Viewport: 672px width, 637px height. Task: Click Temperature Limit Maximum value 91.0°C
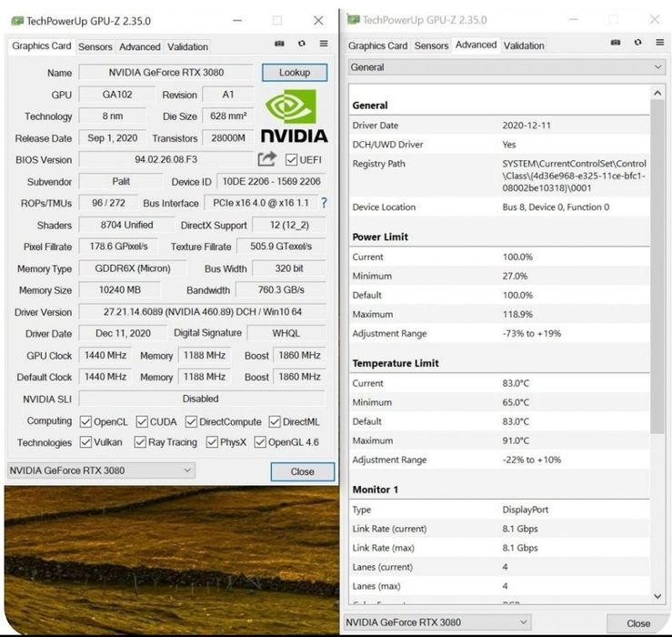pyautogui.click(x=516, y=440)
